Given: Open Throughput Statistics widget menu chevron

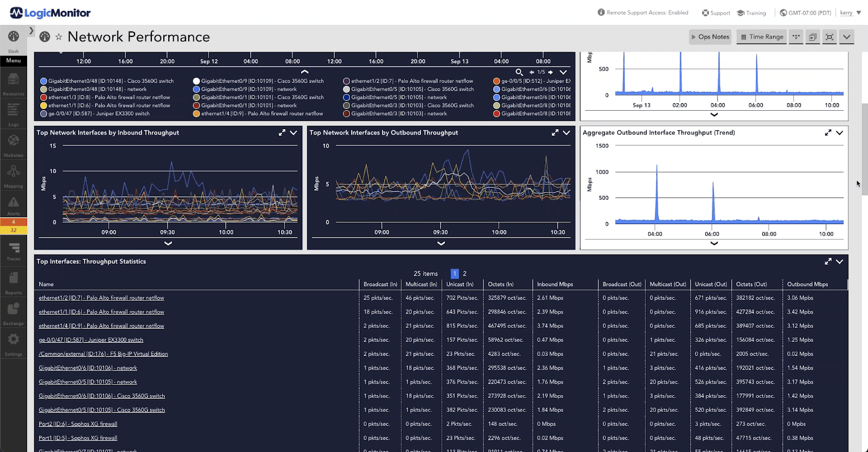Looking at the screenshot, I should click(839, 262).
